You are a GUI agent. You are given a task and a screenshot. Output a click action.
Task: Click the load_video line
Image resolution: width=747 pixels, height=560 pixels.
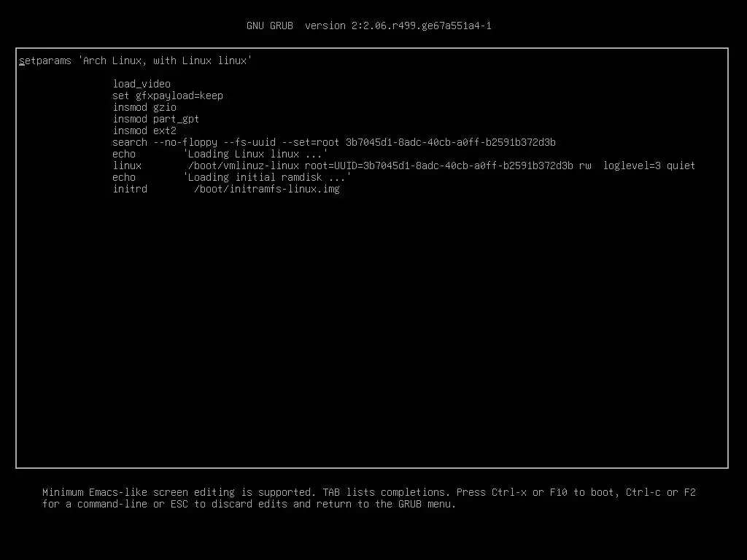click(x=142, y=85)
